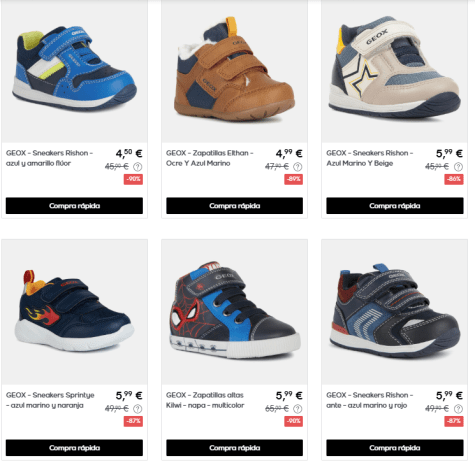View Spider-Man Kilwi high-top photo

(x=234, y=312)
